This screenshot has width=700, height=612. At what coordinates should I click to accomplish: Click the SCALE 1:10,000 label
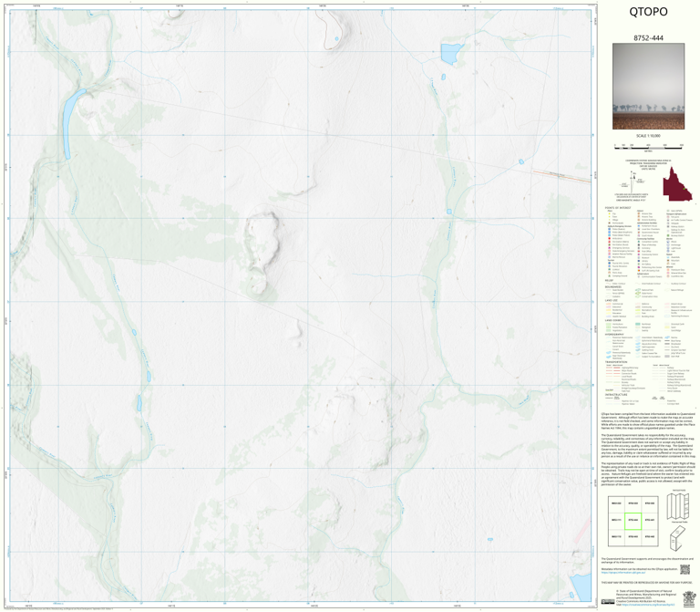coord(648,136)
